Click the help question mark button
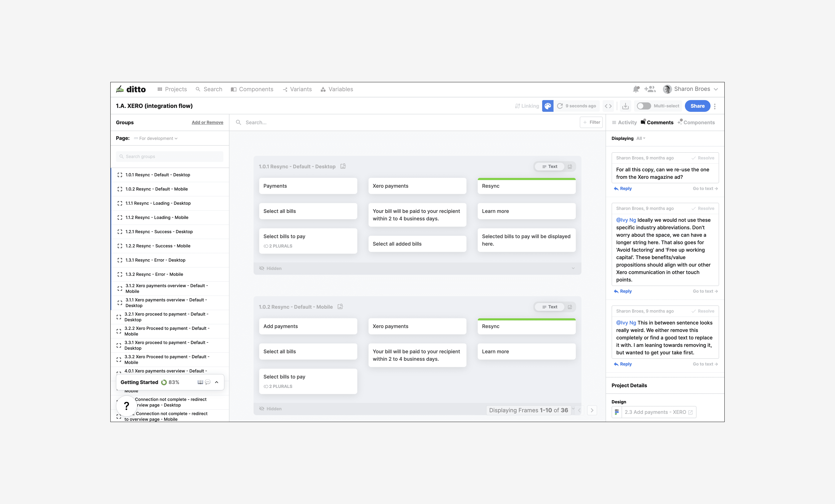Image resolution: width=835 pixels, height=504 pixels. click(x=126, y=406)
